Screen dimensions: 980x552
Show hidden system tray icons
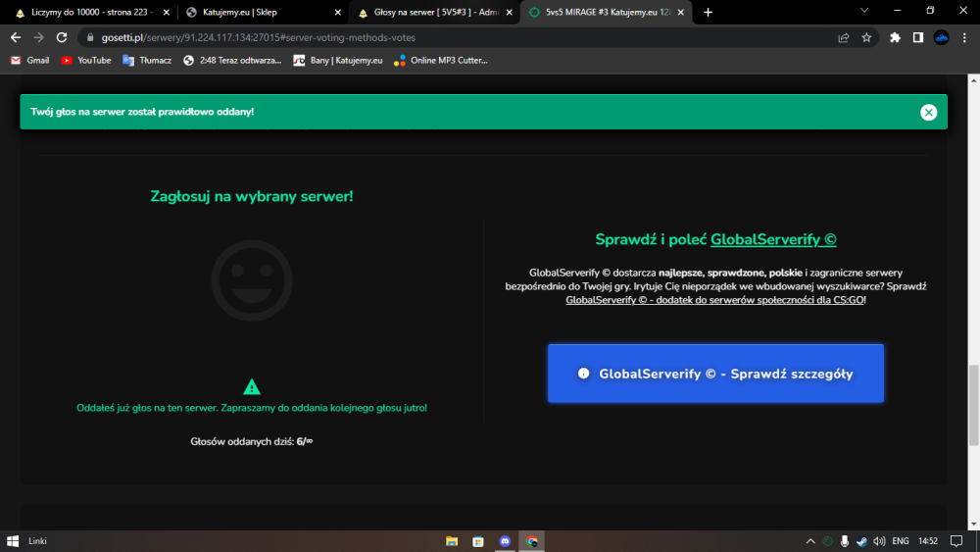click(x=810, y=541)
